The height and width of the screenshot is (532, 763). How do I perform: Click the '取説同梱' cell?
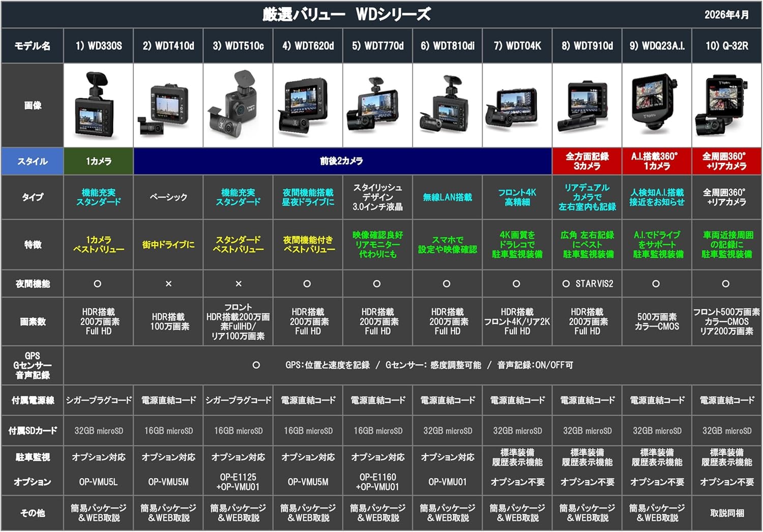(727, 513)
